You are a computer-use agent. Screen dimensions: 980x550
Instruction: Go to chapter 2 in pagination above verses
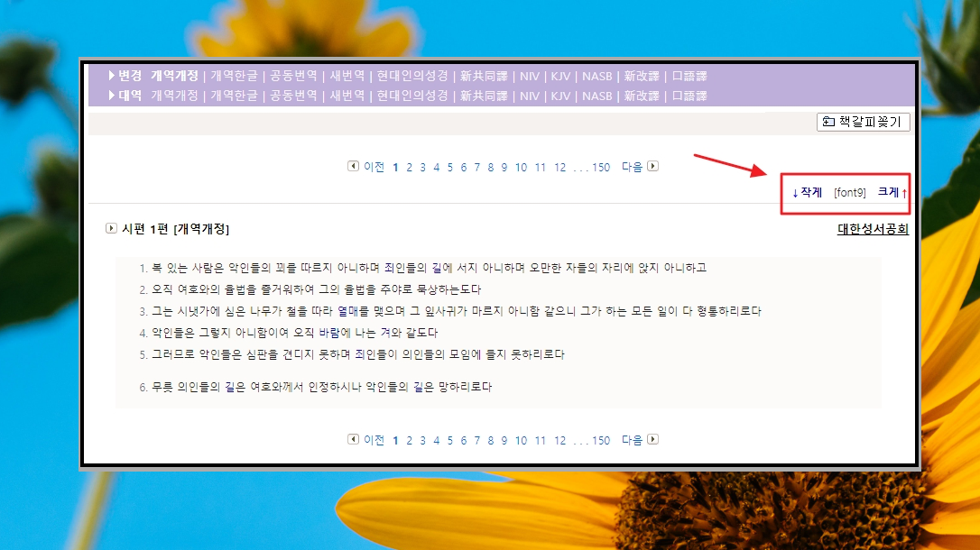click(410, 168)
